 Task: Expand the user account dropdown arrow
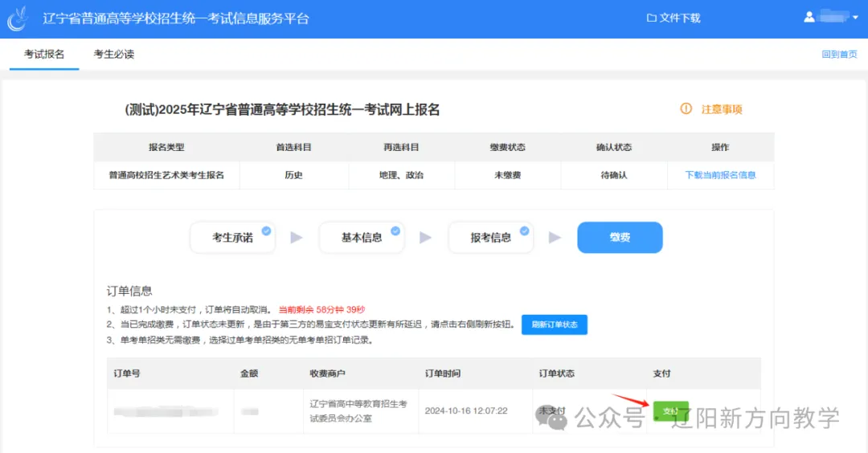[855, 17]
